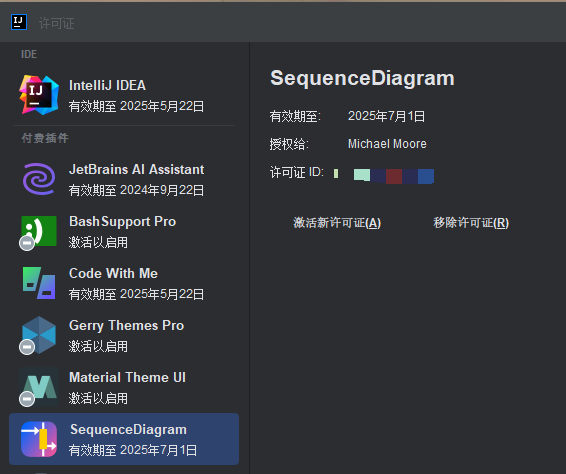
Task: Click the Gerry Themes Pro cube icon
Action: pos(39,335)
